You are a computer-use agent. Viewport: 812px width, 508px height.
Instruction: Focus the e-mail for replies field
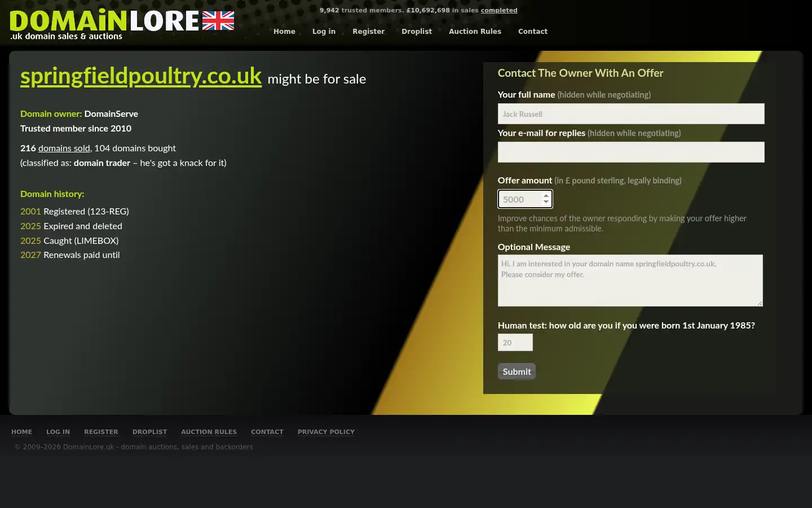(x=631, y=152)
